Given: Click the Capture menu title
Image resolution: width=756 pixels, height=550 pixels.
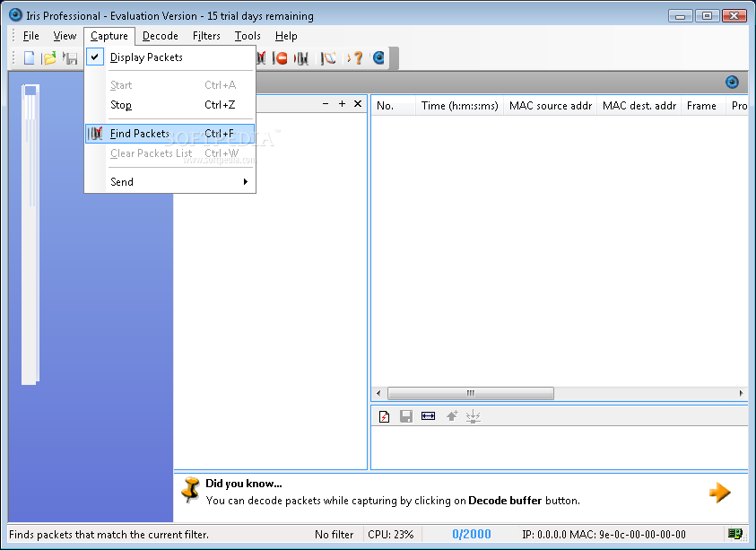Looking at the screenshot, I should click(x=109, y=36).
